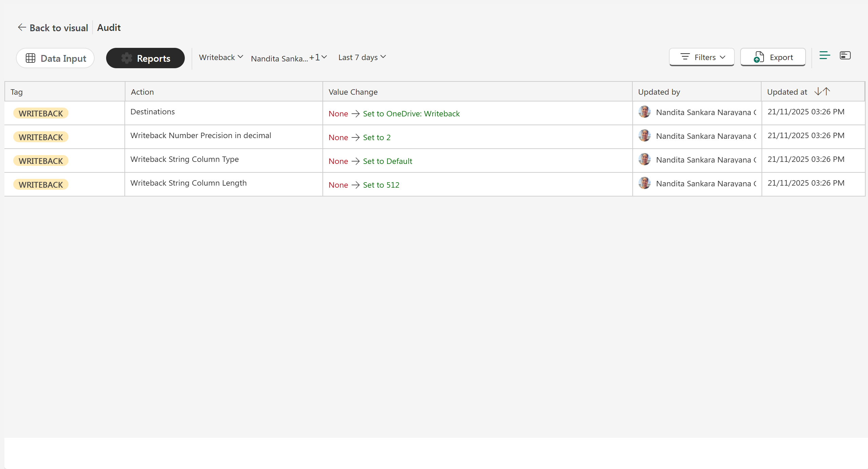Click the Export button label
Viewport: 868px width, 469px height.
(781, 57)
